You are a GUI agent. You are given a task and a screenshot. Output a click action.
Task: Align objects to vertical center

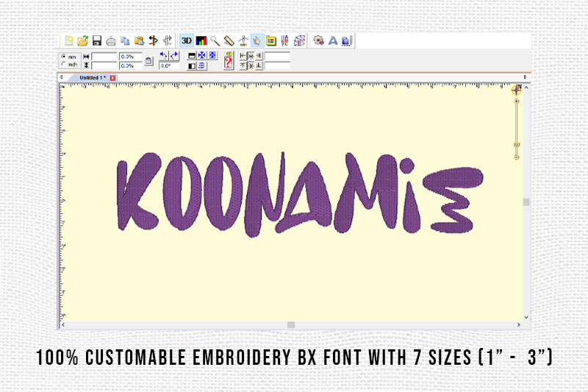coord(251,66)
